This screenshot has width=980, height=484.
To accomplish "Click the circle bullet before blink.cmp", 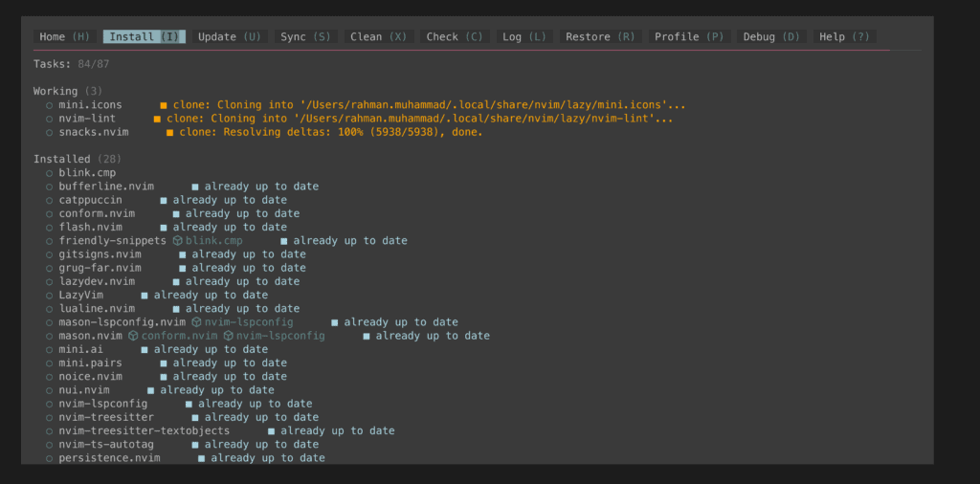I will (49, 173).
